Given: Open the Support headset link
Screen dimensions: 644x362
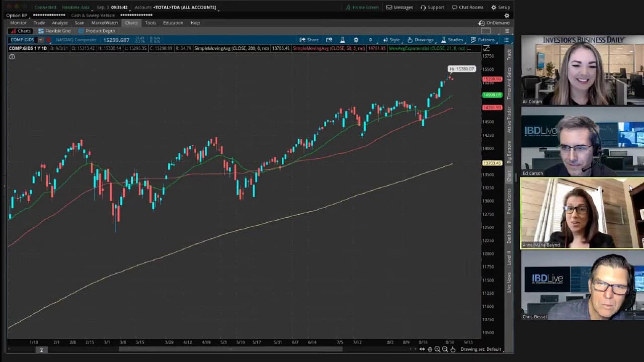Looking at the screenshot, I should coord(432,8).
